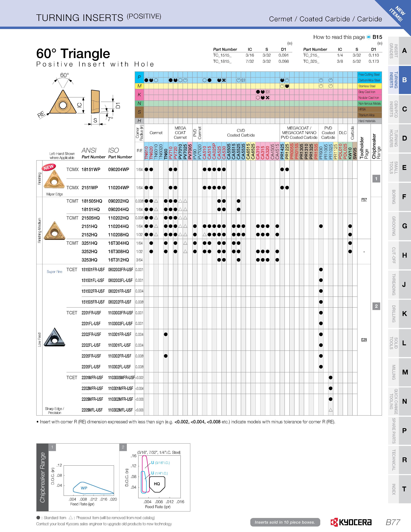The width and height of the screenshot is (411, 532).
Task: Open section B Turning Inserts tab
Action: (x=399, y=80)
